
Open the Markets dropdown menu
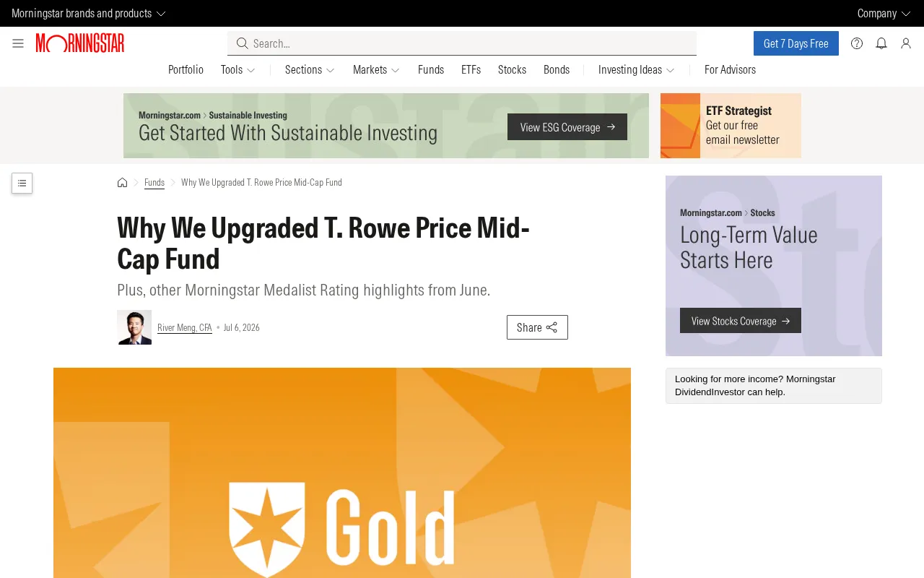[376, 69]
